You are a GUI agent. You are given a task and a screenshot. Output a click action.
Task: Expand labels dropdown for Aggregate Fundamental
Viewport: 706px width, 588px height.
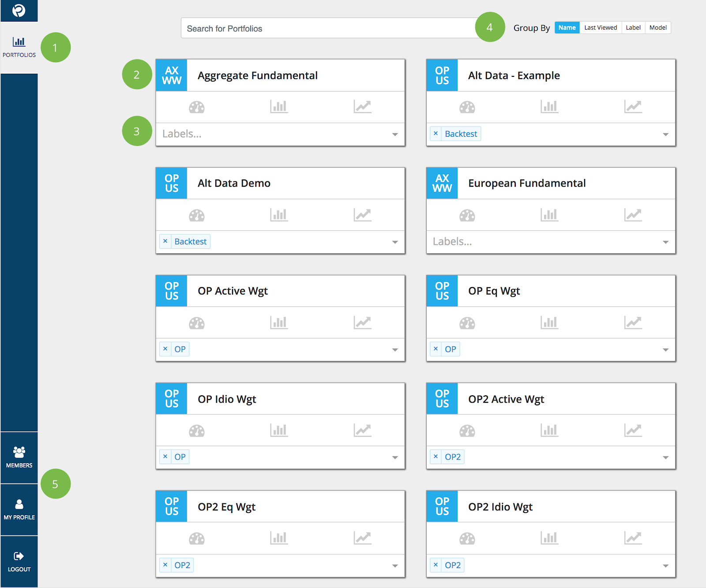coord(395,134)
